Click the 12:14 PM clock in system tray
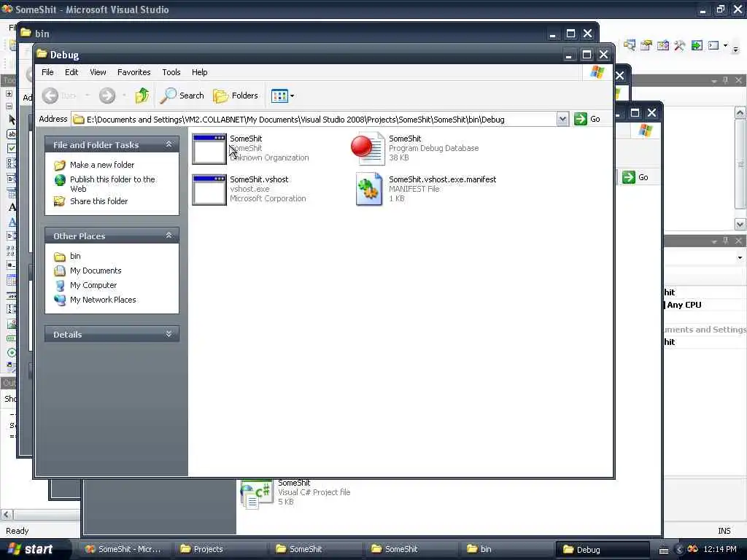This screenshot has height=560, width=747. pyautogui.click(x=720, y=549)
